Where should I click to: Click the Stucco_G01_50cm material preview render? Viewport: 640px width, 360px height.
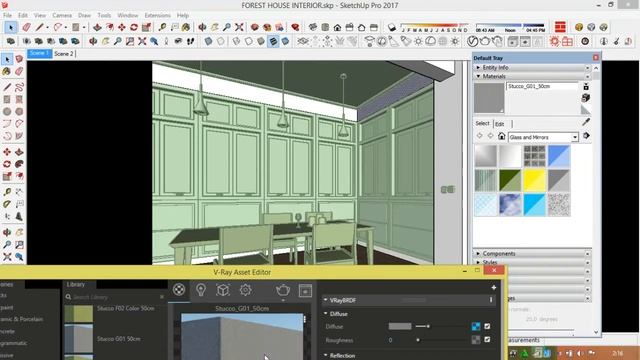(242, 337)
